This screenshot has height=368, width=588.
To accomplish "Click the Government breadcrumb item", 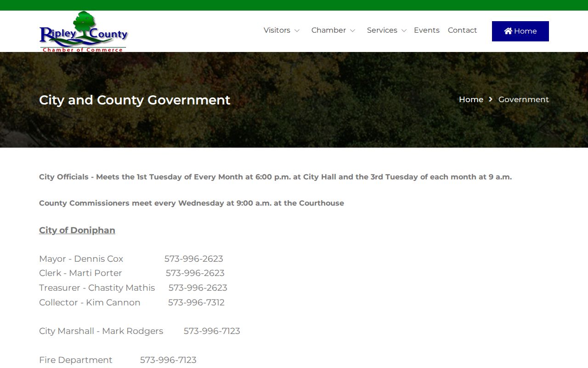I will coord(524,99).
